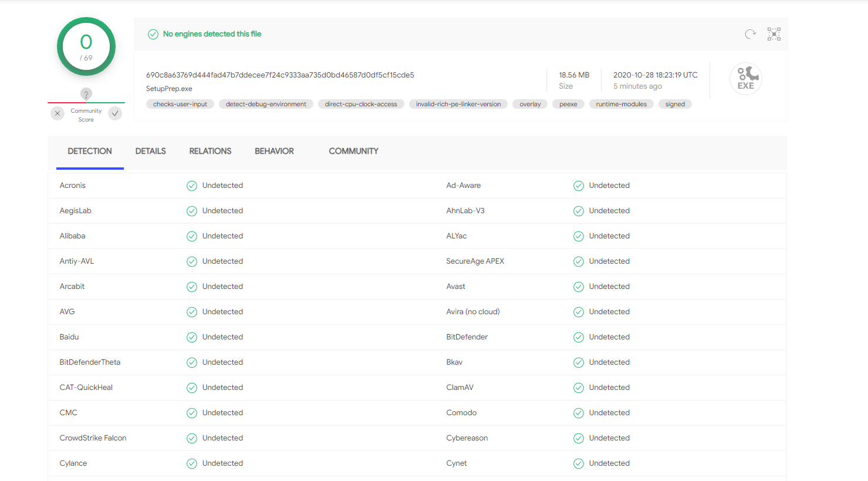The height and width of the screenshot is (481, 868).
Task: Click the '5 minutes ago' text
Action: 637,86
